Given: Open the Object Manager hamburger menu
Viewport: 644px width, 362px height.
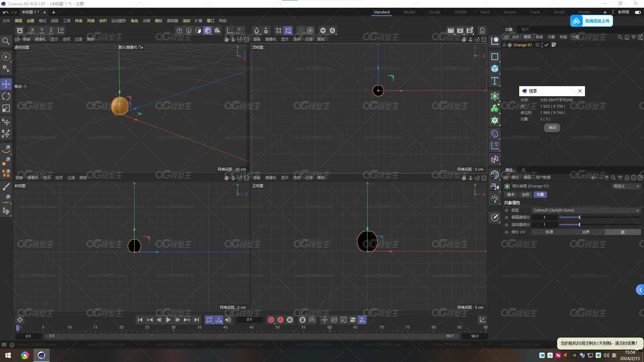Looking at the screenshot, I should [x=505, y=37].
